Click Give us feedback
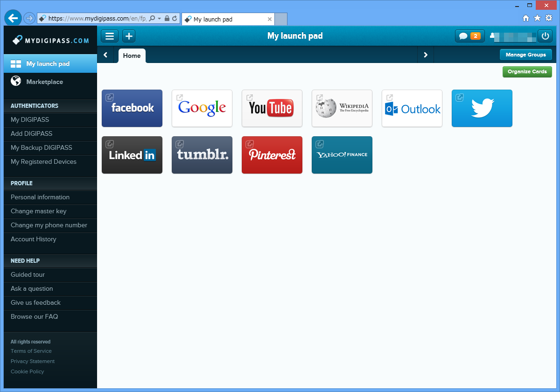The height and width of the screenshot is (392, 560). pos(50,303)
